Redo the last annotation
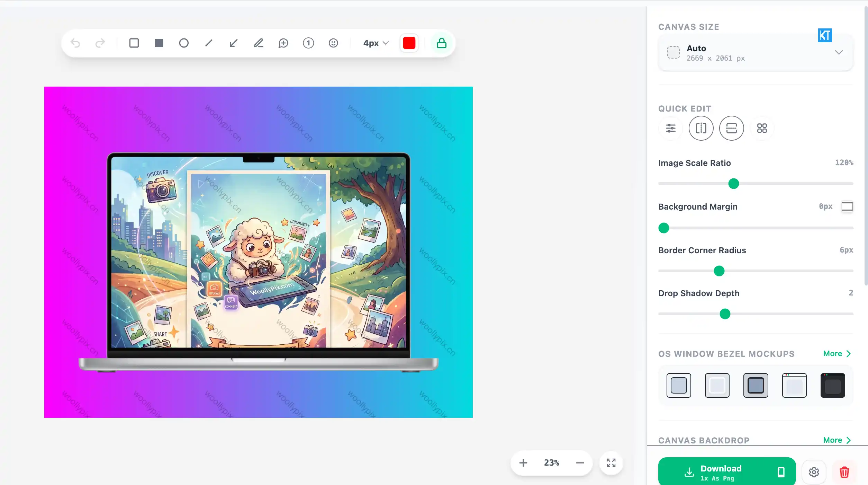This screenshot has height=485, width=868. coord(100,43)
